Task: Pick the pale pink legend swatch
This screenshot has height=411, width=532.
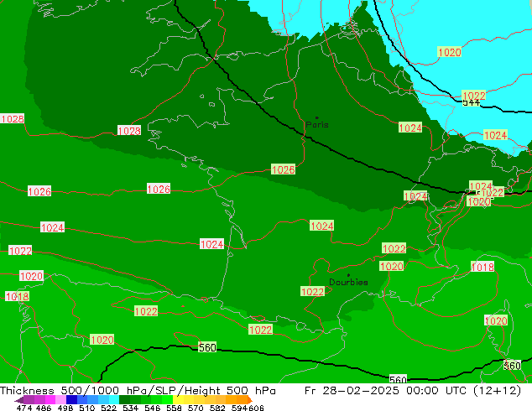Action: pyautogui.click(x=60, y=399)
